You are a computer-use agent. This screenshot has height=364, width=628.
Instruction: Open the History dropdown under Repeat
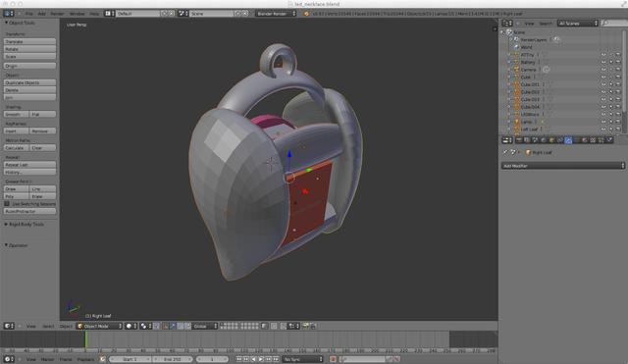pos(29,173)
